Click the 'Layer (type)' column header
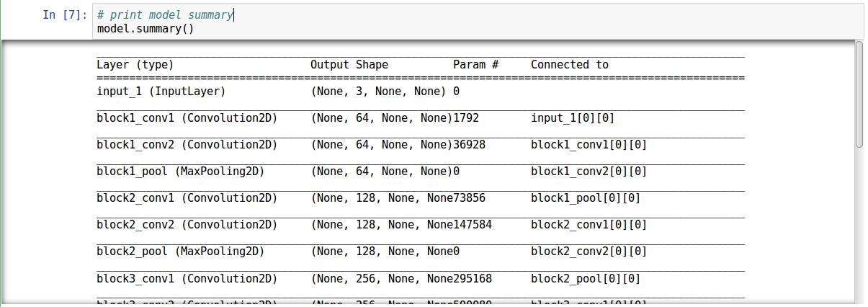The height and width of the screenshot is (307, 868). [x=135, y=65]
